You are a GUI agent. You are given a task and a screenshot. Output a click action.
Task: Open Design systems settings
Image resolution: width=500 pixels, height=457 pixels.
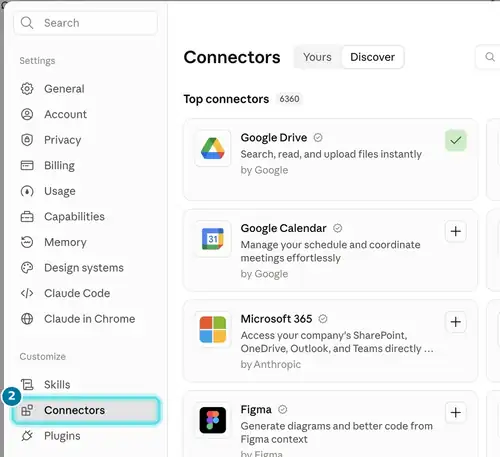click(x=86, y=268)
